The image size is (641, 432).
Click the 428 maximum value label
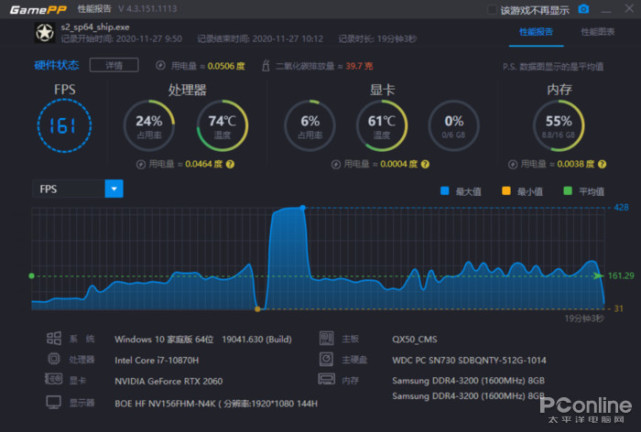(621, 208)
